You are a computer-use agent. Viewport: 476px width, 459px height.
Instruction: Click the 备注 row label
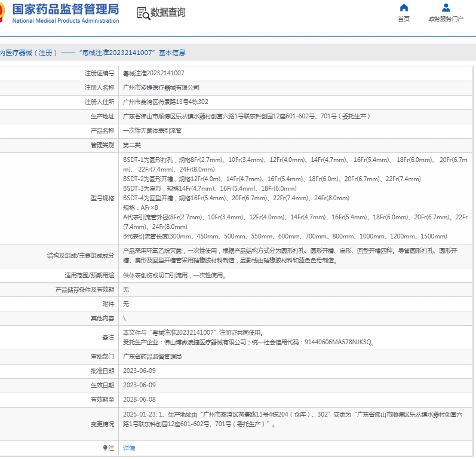[x=108, y=338]
